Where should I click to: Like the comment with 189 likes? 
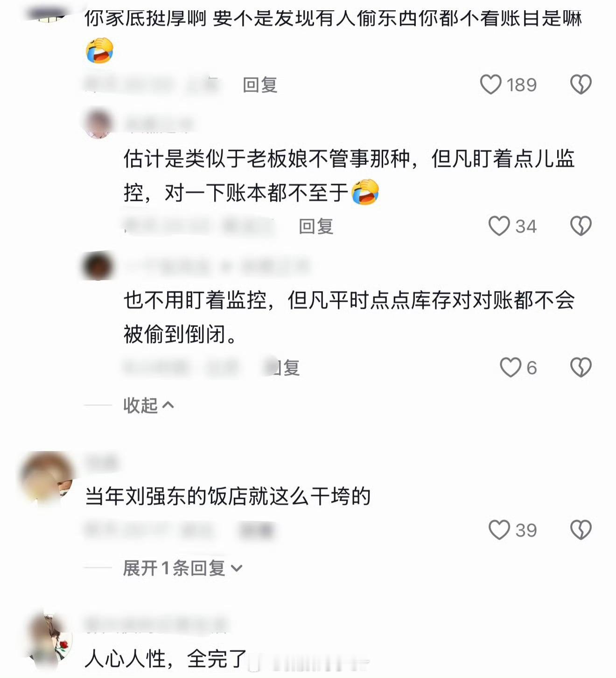(x=490, y=85)
